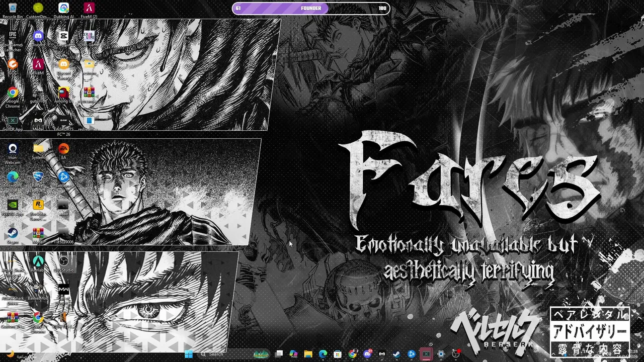Open the GCC desktop shortcut
This screenshot has height=362, width=644.
tap(13, 66)
